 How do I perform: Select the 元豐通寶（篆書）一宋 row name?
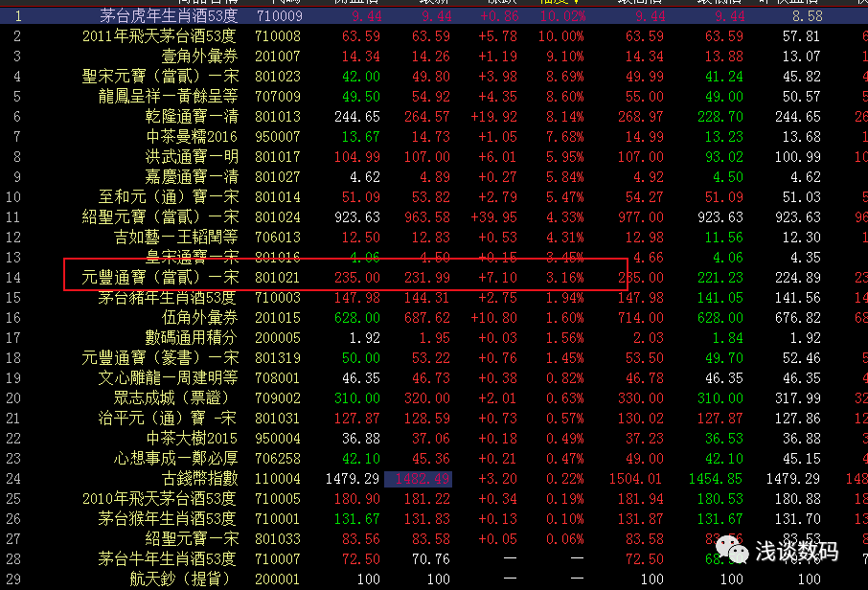click(x=160, y=358)
